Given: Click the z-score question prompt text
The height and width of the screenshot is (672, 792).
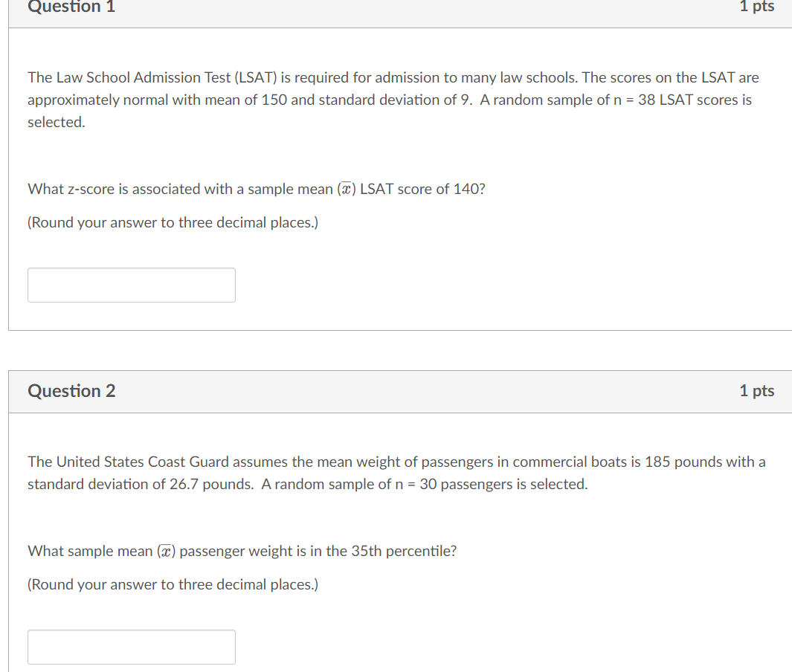Looking at the screenshot, I should [256, 189].
